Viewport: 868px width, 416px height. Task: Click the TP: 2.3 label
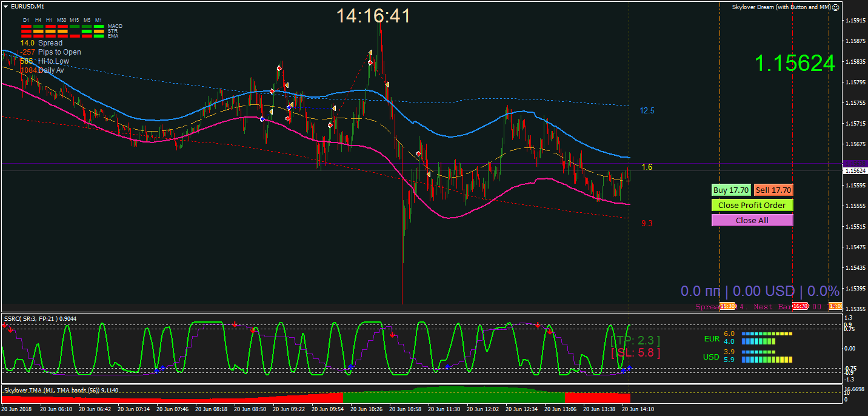tap(635, 341)
